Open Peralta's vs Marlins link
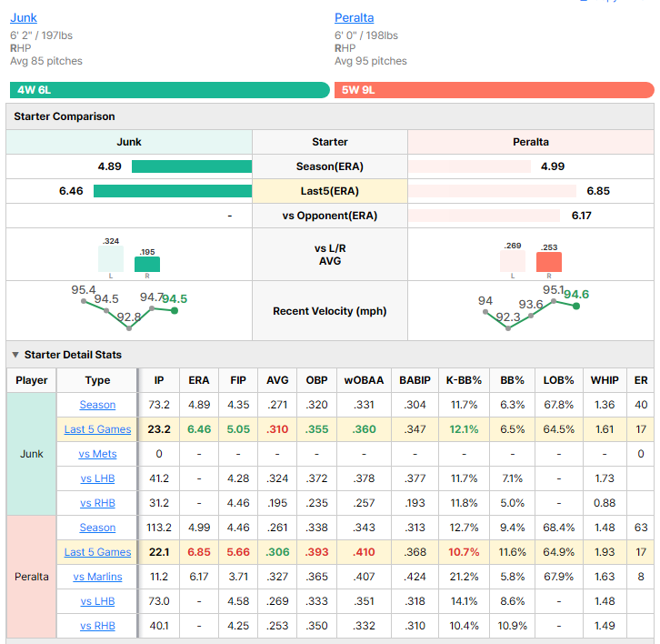The height and width of the screenshot is (644, 660). pyautogui.click(x=97, y=577)
